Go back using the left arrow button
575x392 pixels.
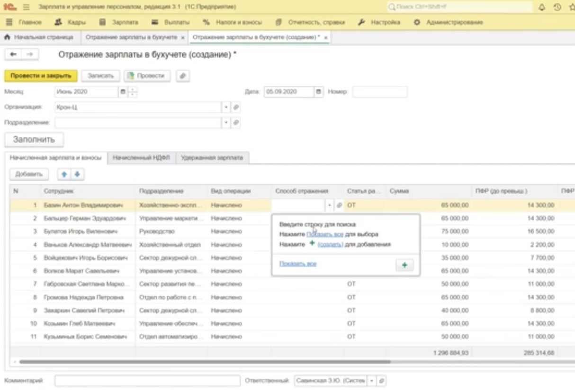(14, 55)
